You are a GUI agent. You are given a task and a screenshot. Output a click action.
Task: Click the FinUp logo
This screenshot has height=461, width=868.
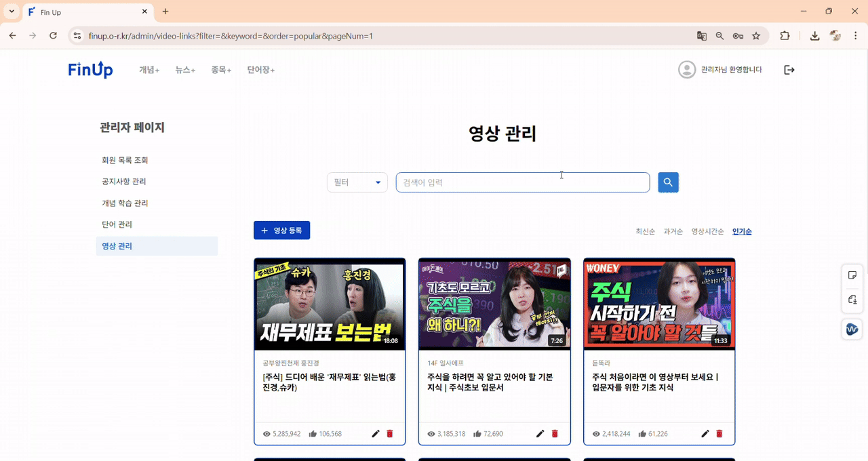(90, 69)
